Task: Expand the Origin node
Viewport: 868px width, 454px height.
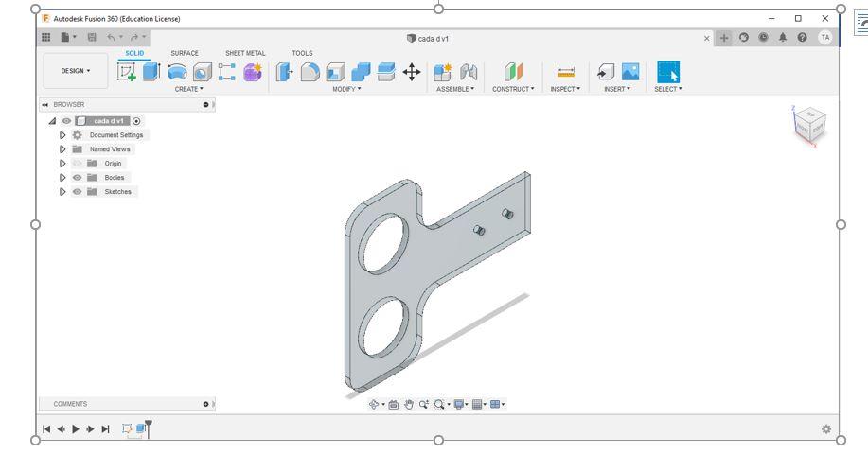Action: [62, 164]
